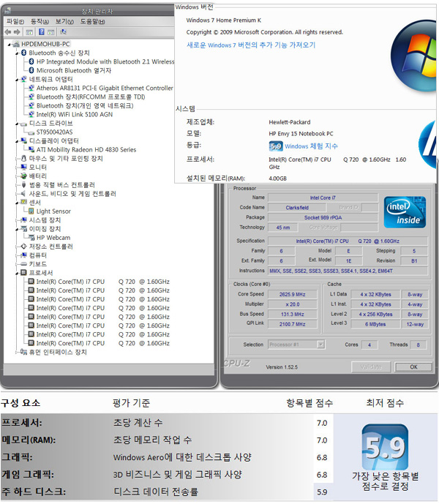Click the network icon beside Atheros AR8131 controller

(x=31, y=88)
